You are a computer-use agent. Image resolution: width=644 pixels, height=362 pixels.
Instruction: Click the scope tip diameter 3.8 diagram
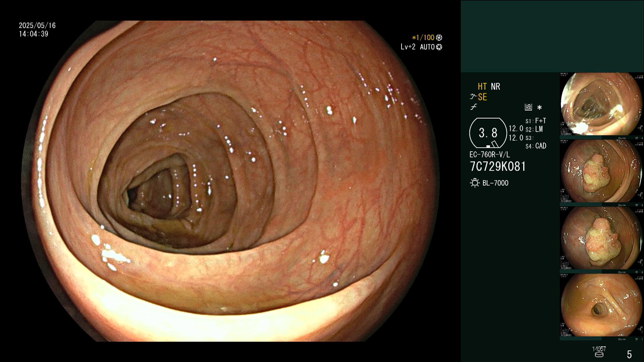coord(488,133)
